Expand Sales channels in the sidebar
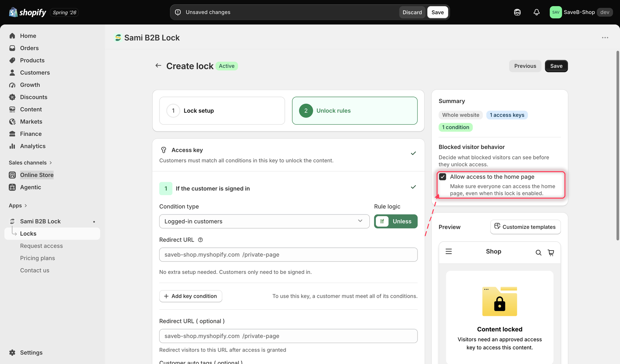This screenshot has width=620, height=364. (x=30, y=162)
